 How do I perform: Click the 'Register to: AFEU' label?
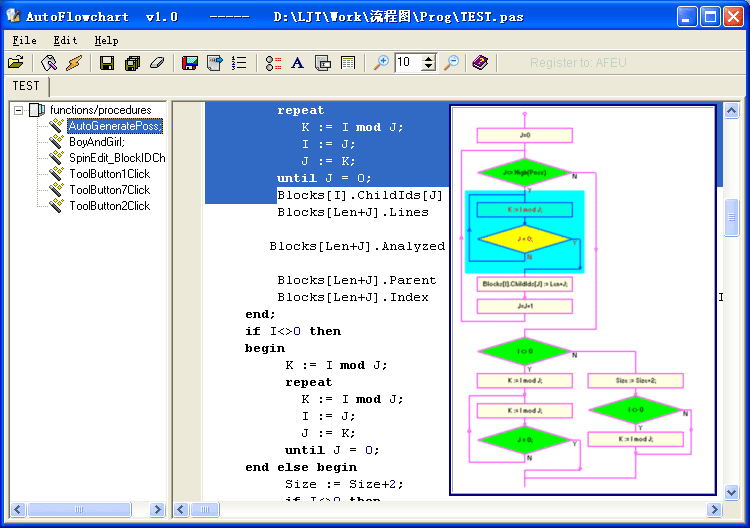(x=578, y=63)
